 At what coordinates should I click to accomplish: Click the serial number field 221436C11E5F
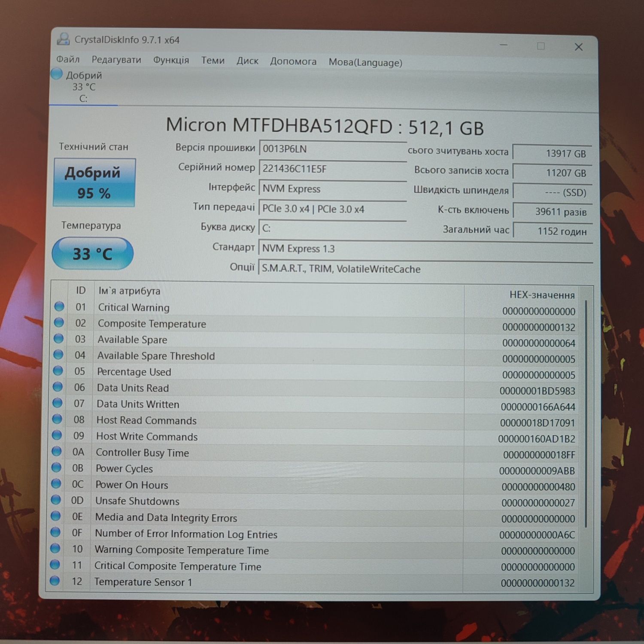[x=333, y=169]
